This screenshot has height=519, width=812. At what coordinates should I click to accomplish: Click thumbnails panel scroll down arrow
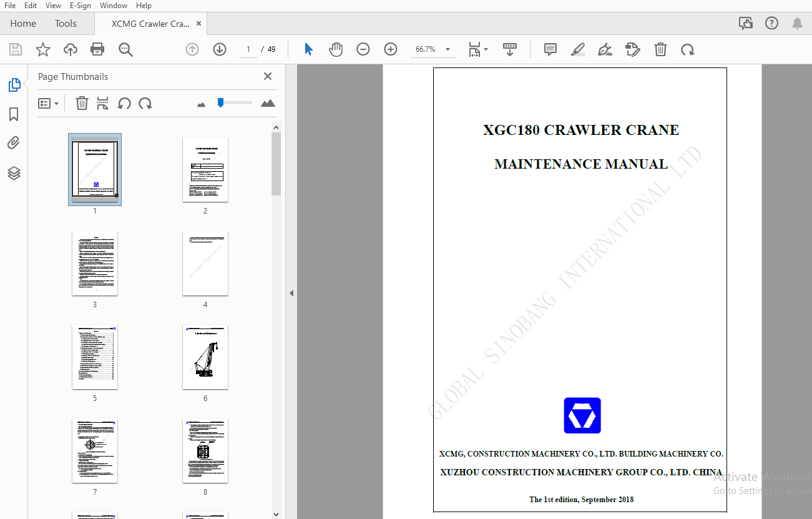[x=276, y=514]
